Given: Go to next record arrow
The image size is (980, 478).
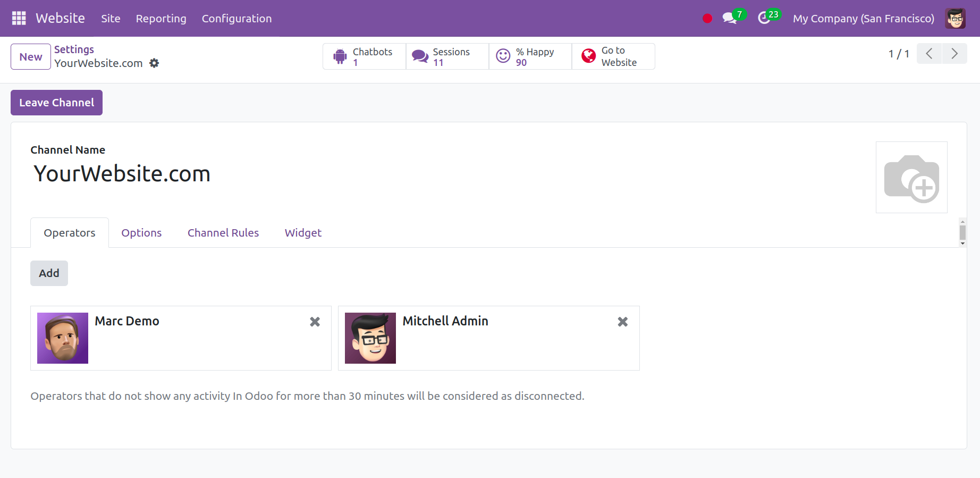Looking at the screenshot, I should (954, 54).
